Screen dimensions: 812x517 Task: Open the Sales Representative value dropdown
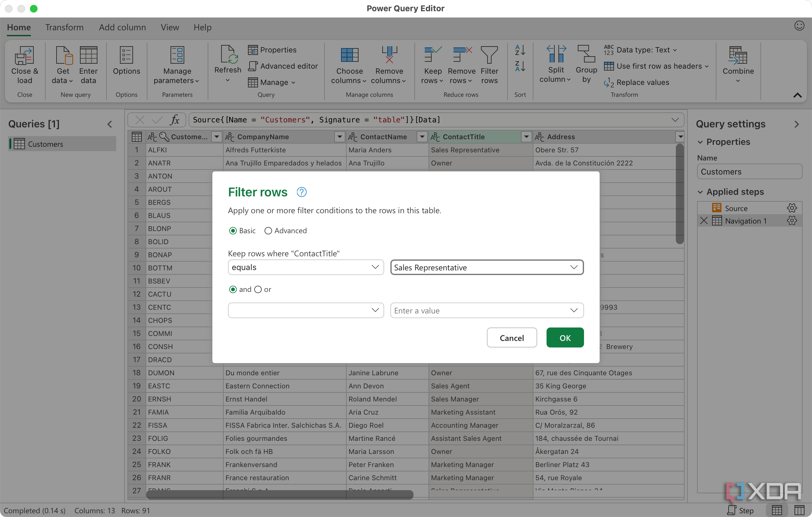[x=487, y=267]
